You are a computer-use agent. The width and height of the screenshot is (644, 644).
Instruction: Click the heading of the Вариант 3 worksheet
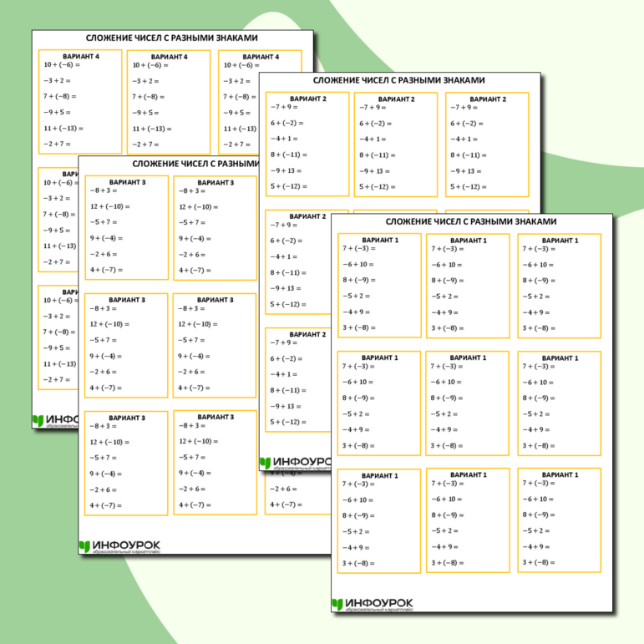(x=192, y=165)
